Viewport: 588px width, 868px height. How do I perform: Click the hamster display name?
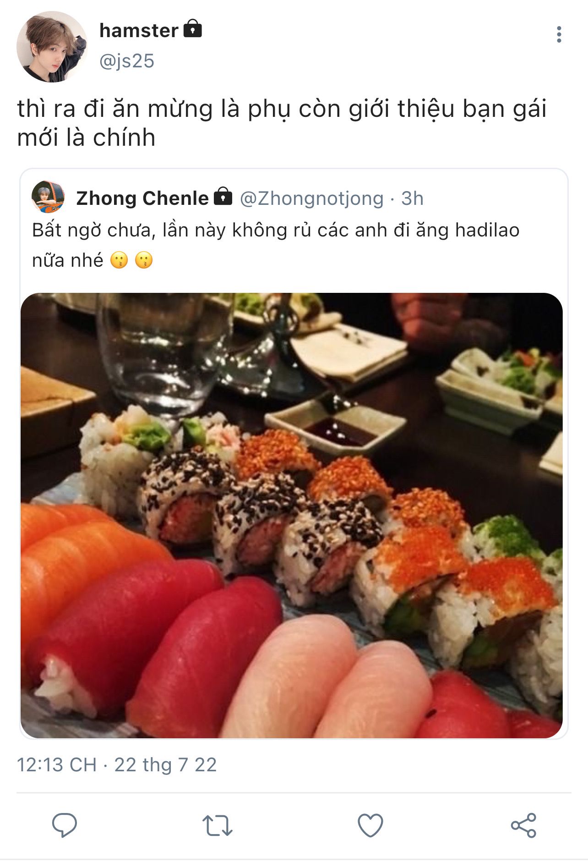pos(139,31)
